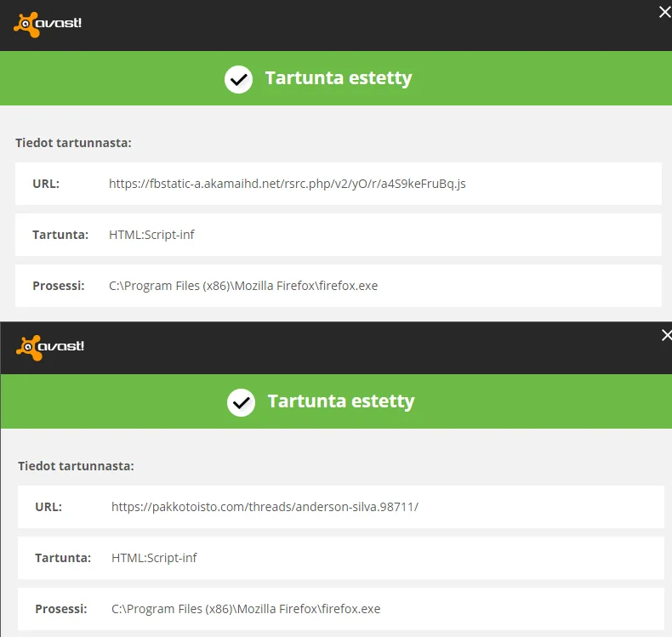Image resolution: width=672 pixels, height=637 pixels.
Task: Click the top 'Tartunta estetty' heading
Action: pos(338,78)
